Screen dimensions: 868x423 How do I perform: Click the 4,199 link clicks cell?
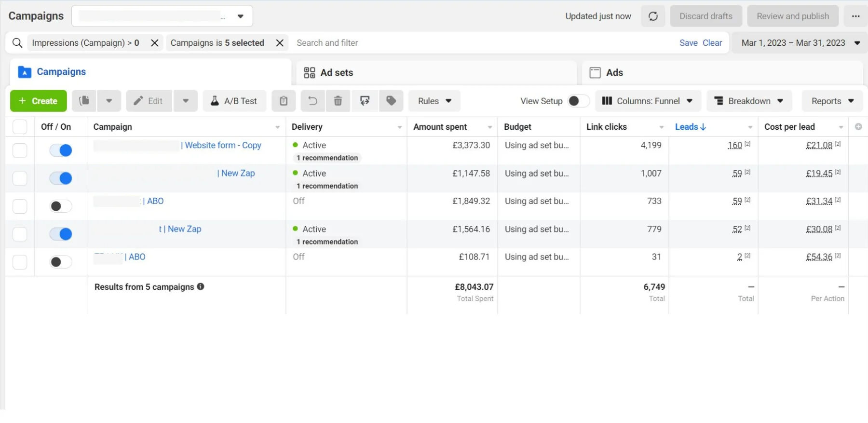pos(651,145)
